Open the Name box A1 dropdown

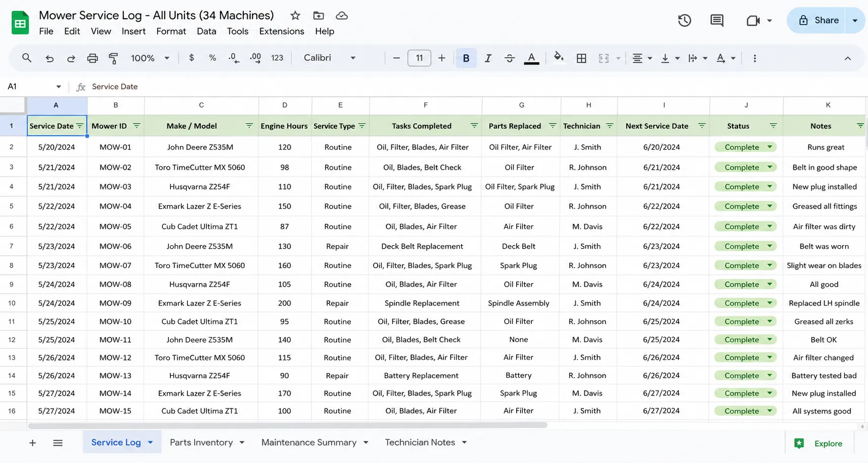pos(59,86)
